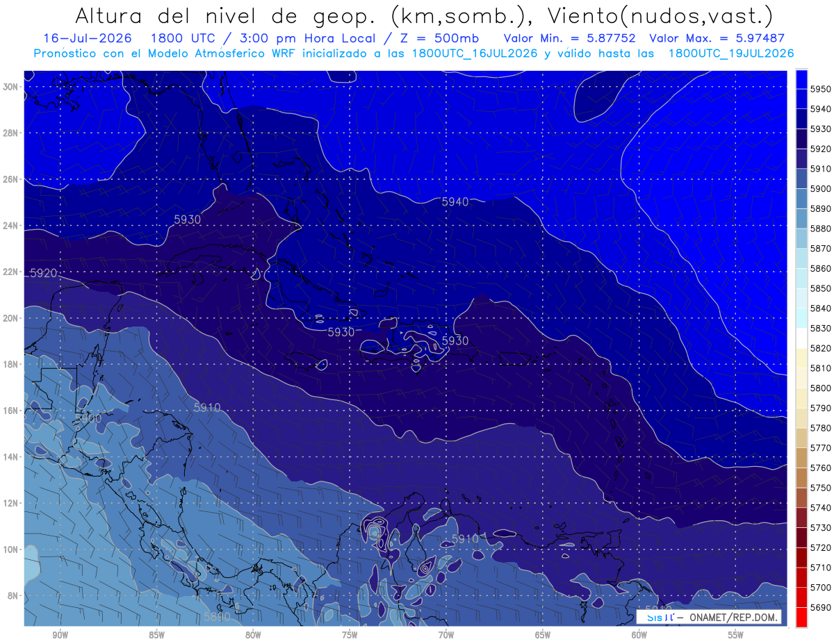Click the 18N latitude axis label
This screenshot has width=834, height=644.
[11, 364]
